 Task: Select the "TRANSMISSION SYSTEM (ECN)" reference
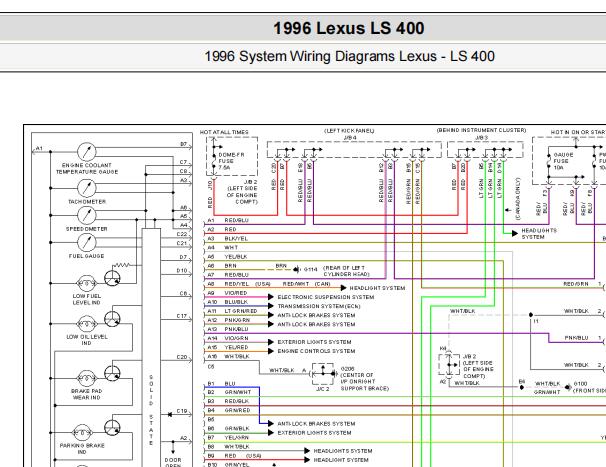[319, 306]
